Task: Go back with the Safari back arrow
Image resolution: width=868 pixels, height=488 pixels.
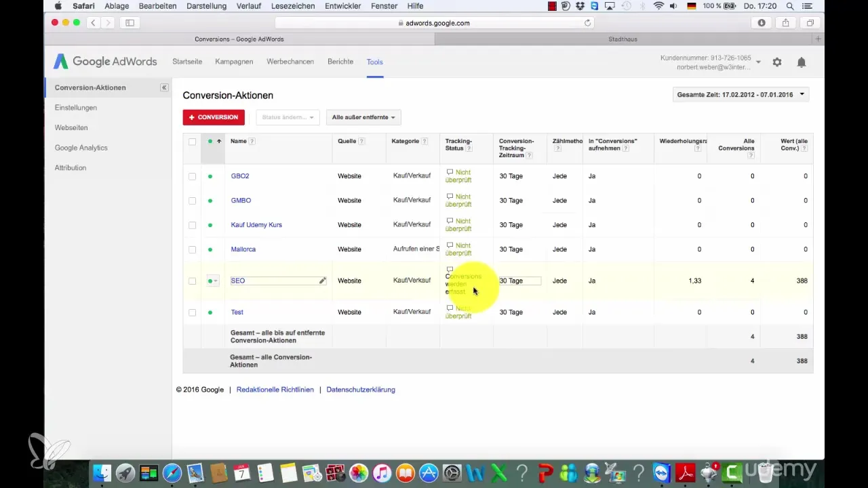Action: coord(93,22)
